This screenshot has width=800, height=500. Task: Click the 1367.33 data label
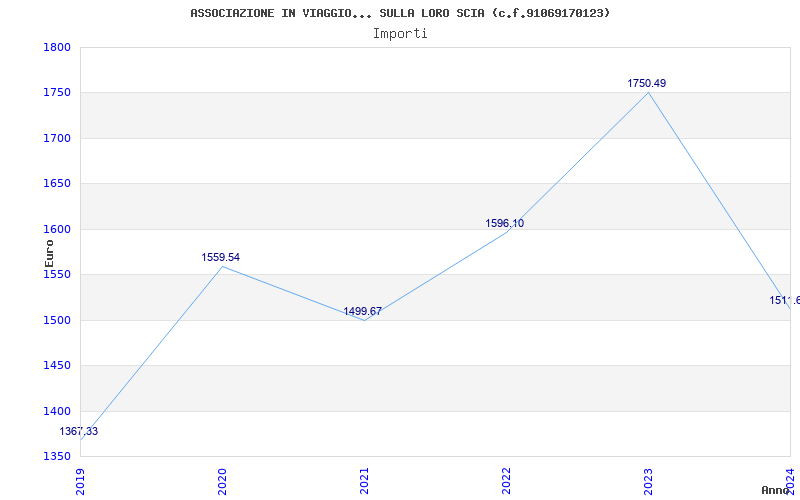pyautogui.click(x=79, y=431)
